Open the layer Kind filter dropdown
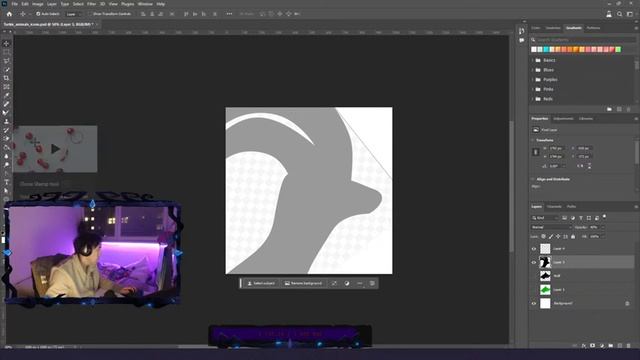The image size is (640, 360). [x=545, y=218]
